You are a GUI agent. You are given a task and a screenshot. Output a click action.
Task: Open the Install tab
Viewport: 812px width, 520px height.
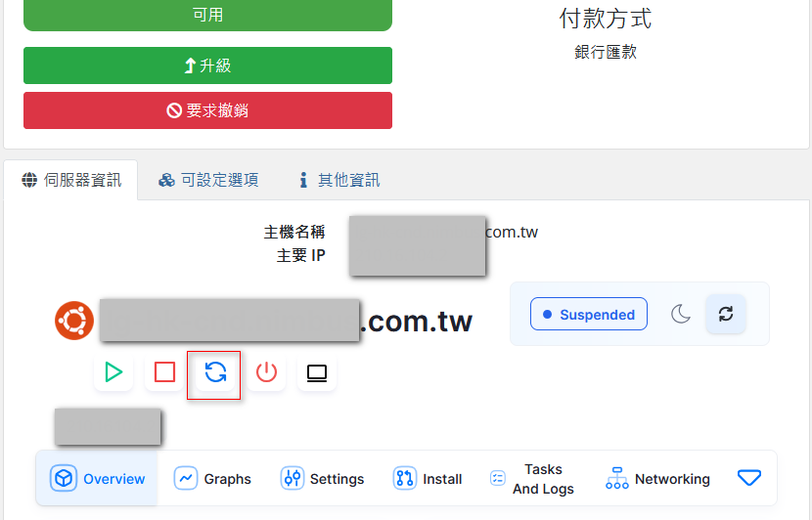tap(428, 478)
